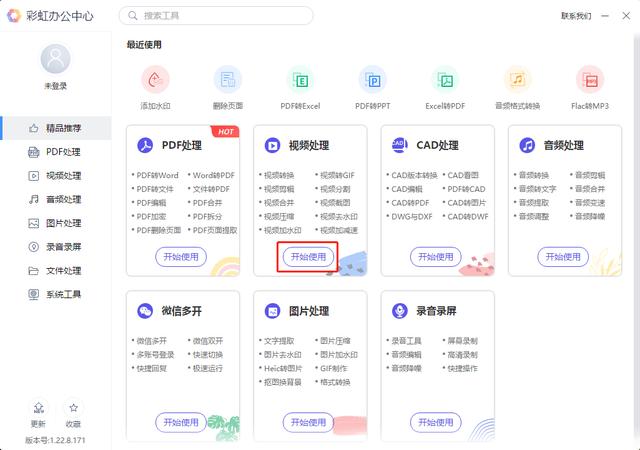Click Word转PDF in PDF处理 card
The image size is (640, 450).
(213, 175)
